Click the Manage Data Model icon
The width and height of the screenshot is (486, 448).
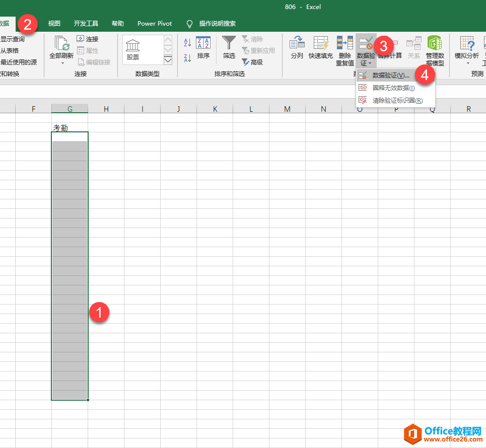click(x=435, y=43)
